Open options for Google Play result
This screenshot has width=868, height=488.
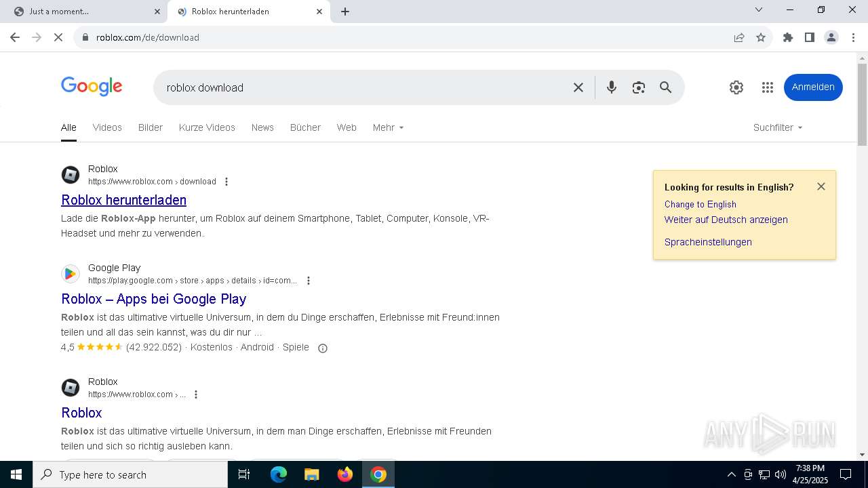(309, 281)
